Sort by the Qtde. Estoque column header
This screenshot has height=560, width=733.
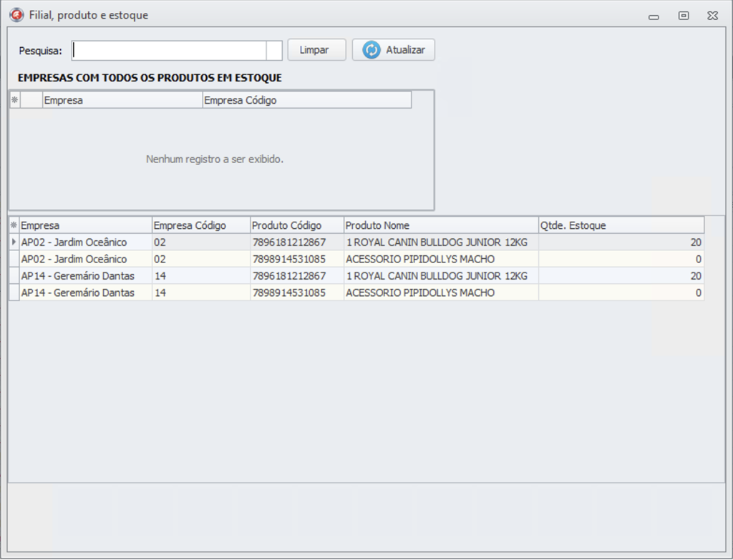[x=621, y=225]
